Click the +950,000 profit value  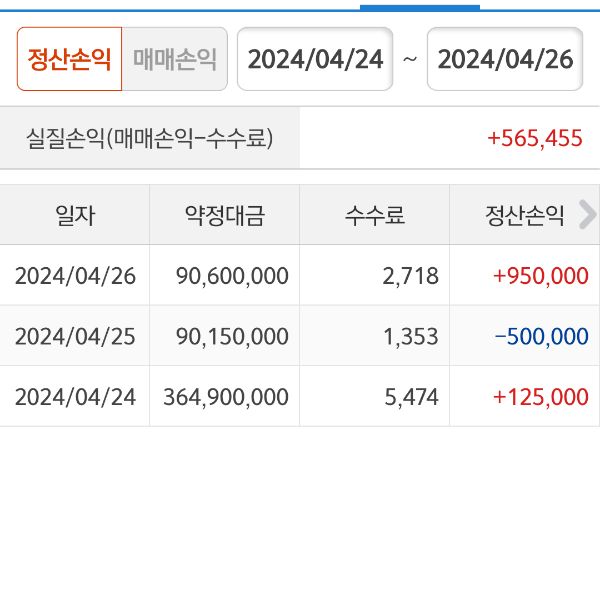[x=540, y=276]
